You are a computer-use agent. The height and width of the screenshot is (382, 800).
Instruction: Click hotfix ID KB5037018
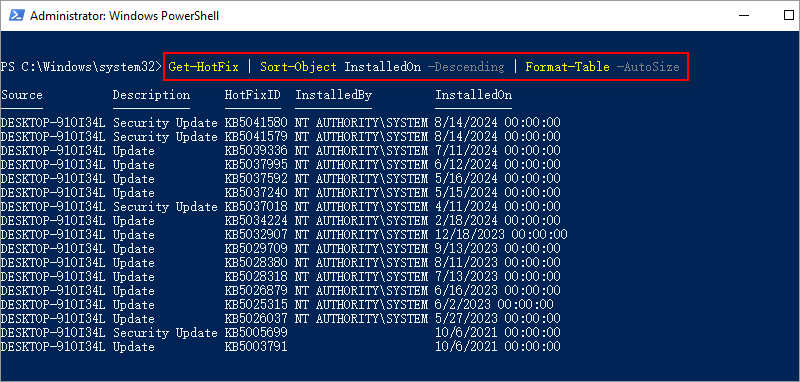256,207
